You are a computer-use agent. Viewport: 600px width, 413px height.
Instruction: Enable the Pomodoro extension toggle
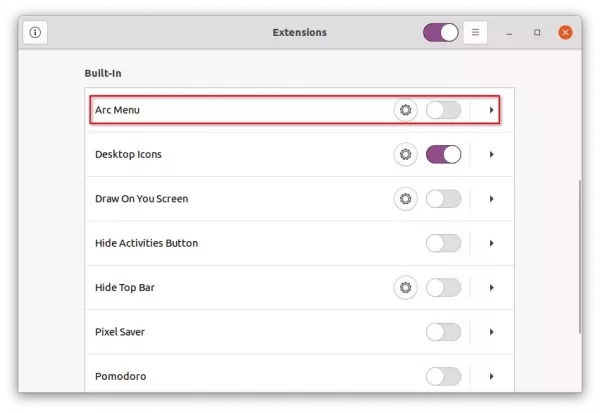click(x=443, y=376)
